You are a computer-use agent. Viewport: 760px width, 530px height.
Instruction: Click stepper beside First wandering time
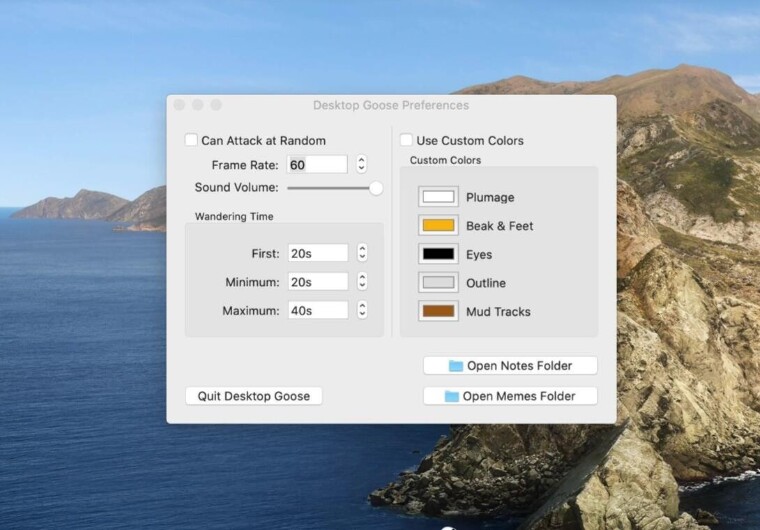point(362,253)
